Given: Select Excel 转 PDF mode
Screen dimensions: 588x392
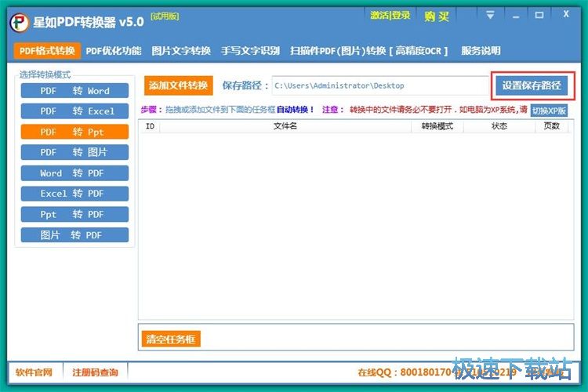Looking at the screenshot, I should [74, 194].
